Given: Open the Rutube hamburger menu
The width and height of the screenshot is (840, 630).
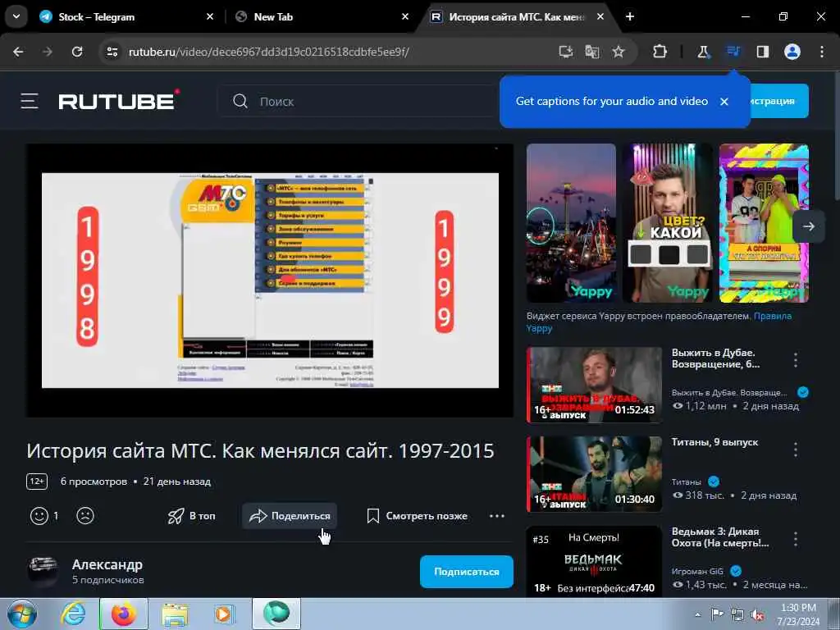Looking at the screenshot, I should coord(30,101).
